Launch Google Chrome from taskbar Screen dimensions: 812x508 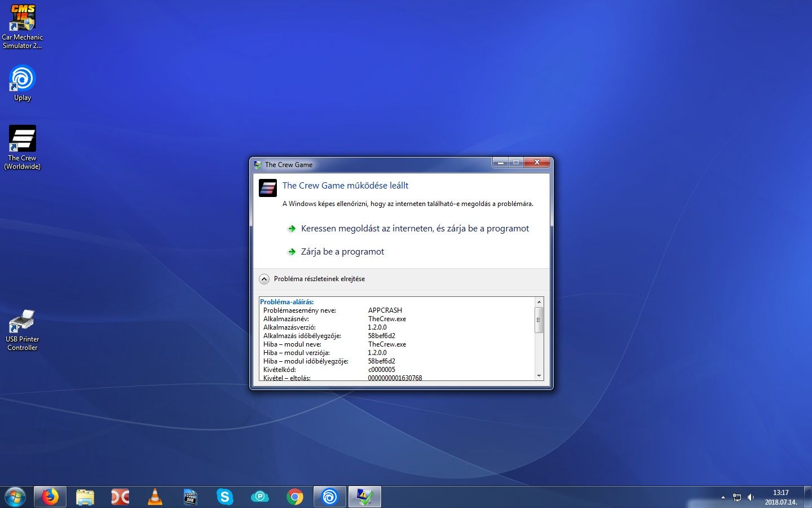coord(295,497)
